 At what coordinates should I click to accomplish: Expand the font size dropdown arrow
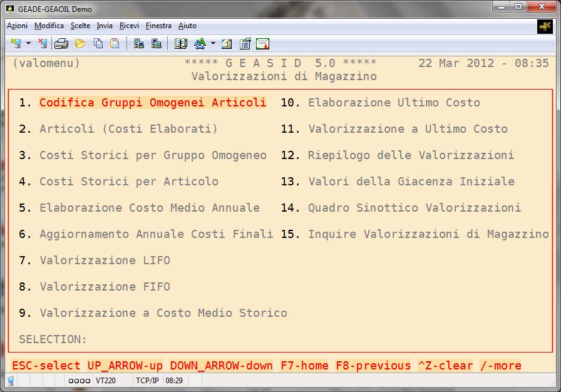(x=213, y=43)
